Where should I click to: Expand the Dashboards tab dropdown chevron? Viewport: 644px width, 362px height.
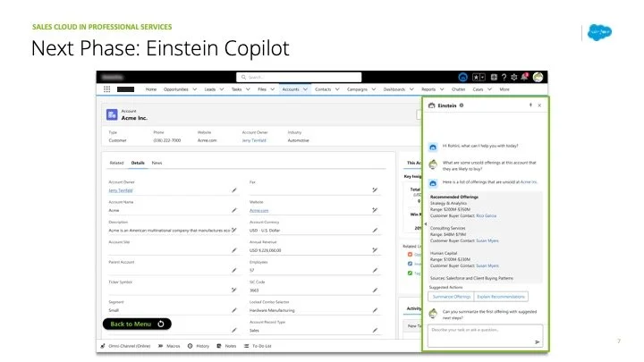(411, 89)
